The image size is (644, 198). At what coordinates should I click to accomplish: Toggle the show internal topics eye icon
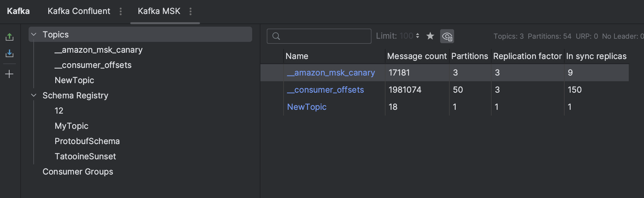447,36
